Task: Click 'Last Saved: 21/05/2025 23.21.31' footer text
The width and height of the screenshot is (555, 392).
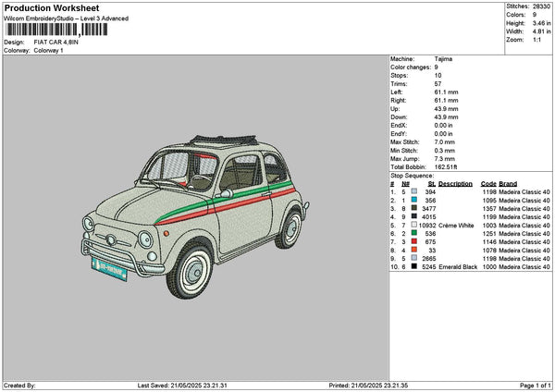Action: click(182, 386)
